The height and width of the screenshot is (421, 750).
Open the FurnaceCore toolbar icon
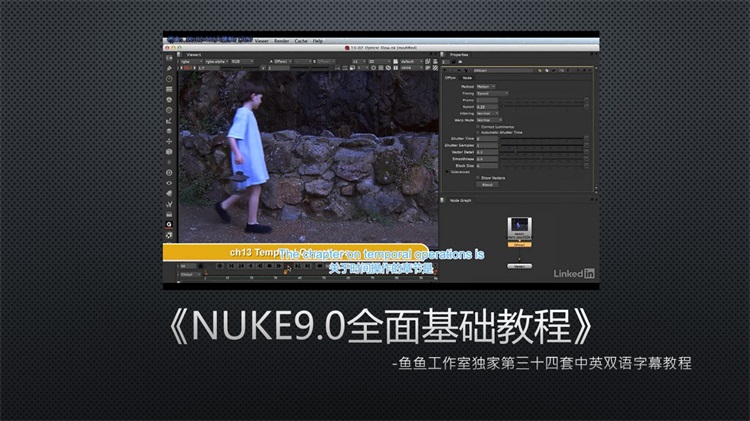point(169,235)
